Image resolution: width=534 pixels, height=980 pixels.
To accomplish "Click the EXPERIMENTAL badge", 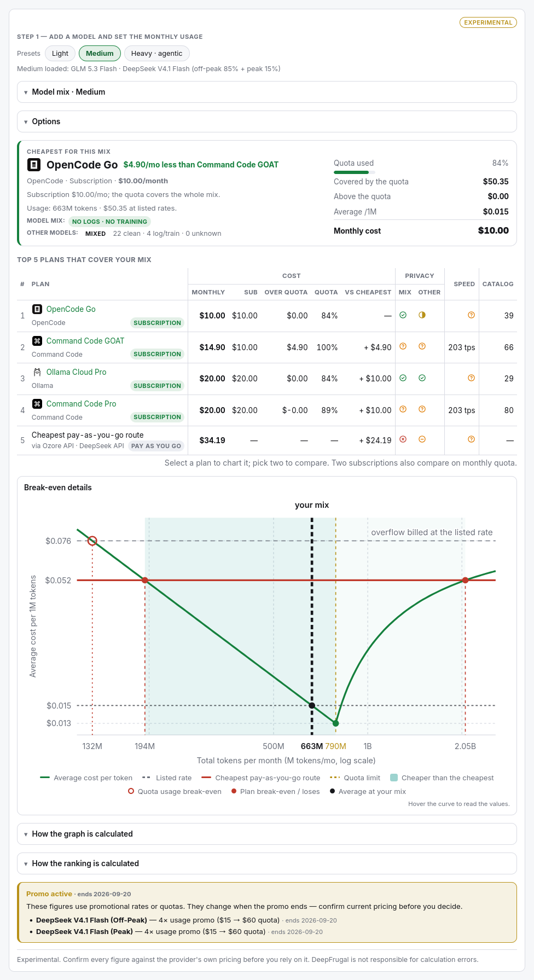I will [488, 22].
